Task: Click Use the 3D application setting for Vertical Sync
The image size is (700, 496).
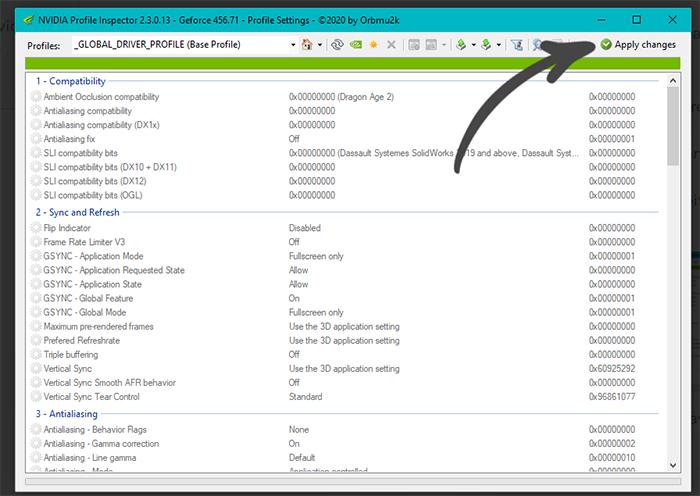Action: pyautogui.click(x=344, y=368)
